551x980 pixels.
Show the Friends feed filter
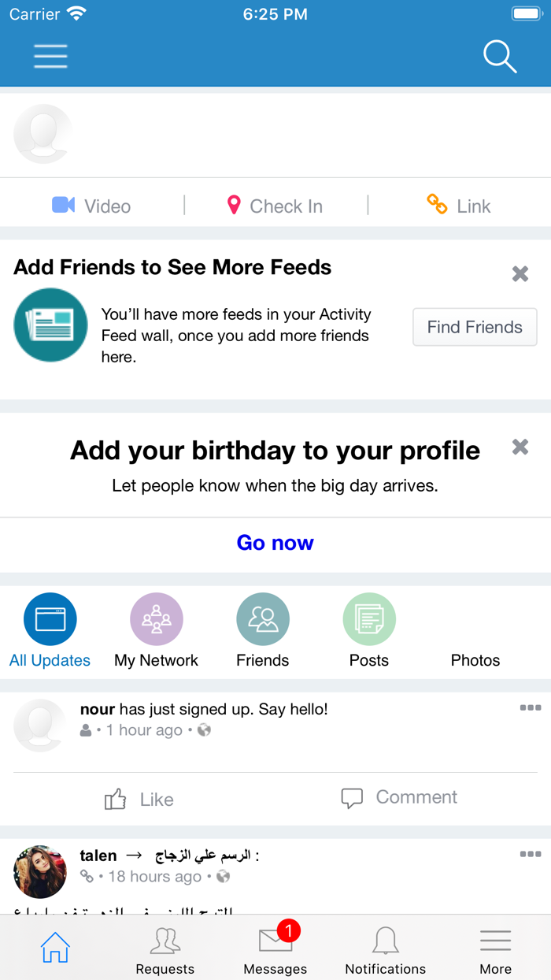coord(263,631)
